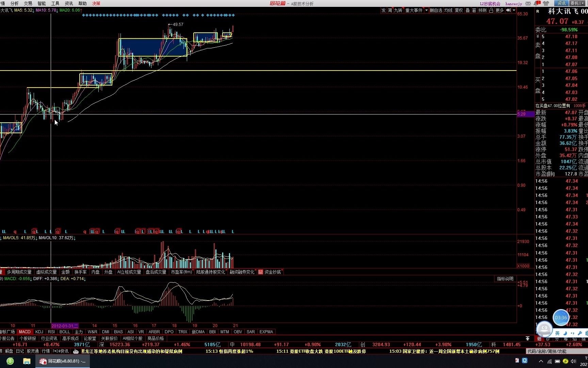Select the TRIX indicator
The image size is (588, 368).
(x=183, y=332)
